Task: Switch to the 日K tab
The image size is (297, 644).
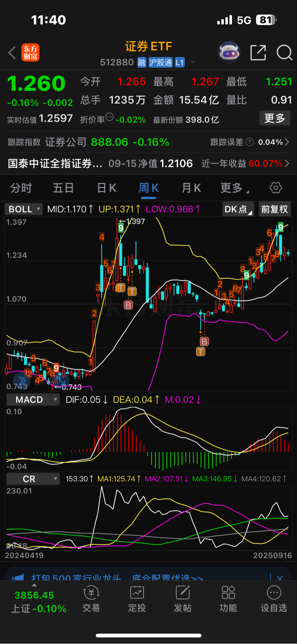Action: pyautogui.click(x=106, y=188)
